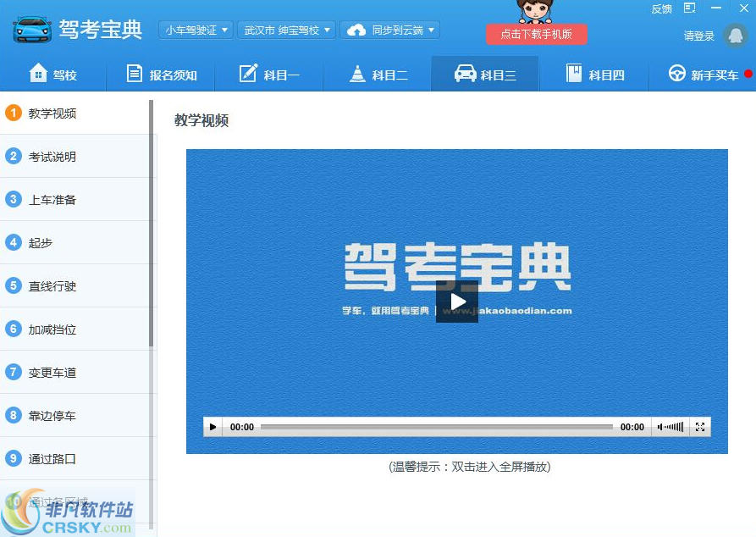Click the small play button in control bar
This screenshot has height=537, width=756.
coord(212,427)
